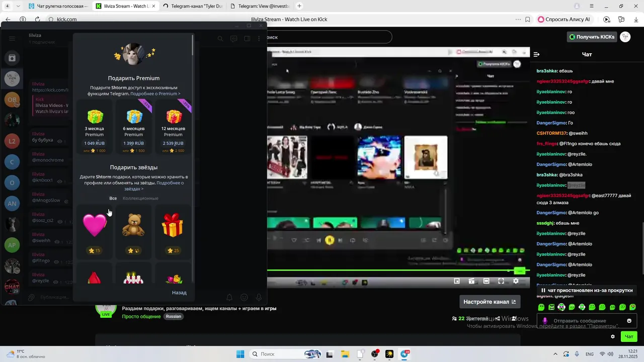Click 'Спросить Алису AI' button
644x362 pixels.
(x=564, y=19)
